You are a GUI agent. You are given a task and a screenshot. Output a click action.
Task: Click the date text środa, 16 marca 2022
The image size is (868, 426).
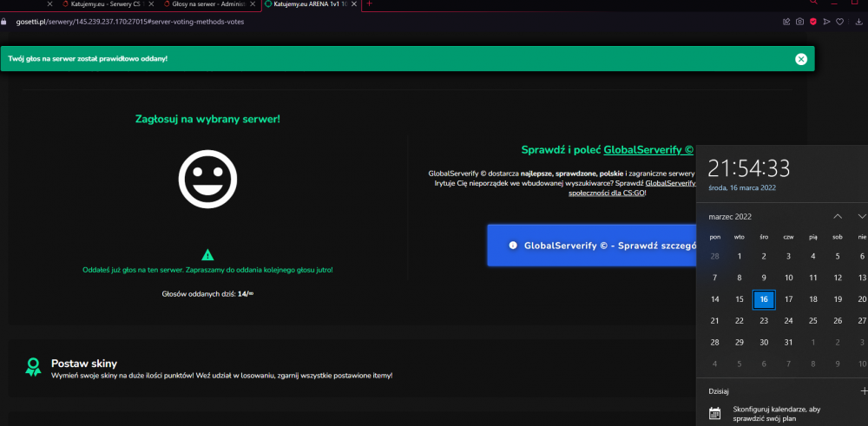point(742,187)
